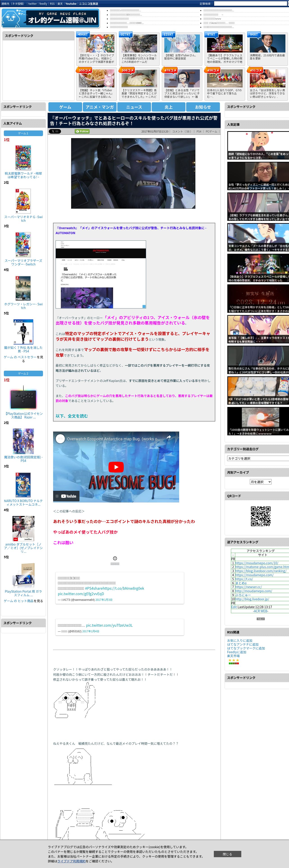
Task: Click the green-to-red colored squares bar
Action: coord(233,663)
